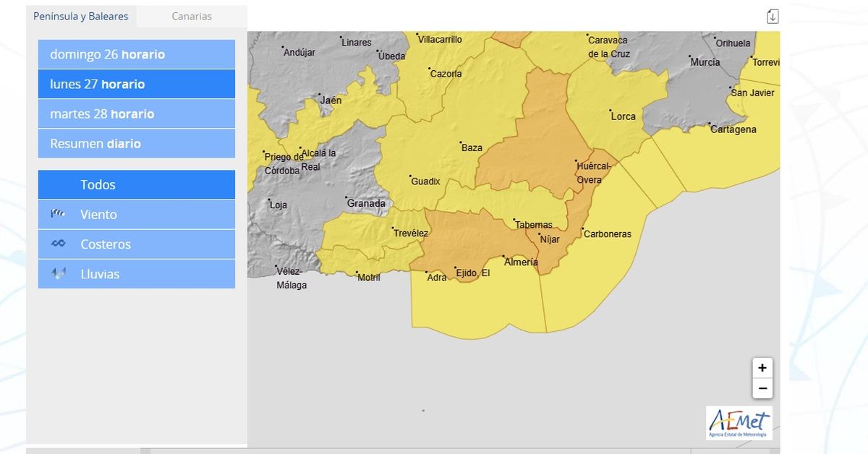The height and width of the screenshot is (454, 868).
Task: Filter warnings by Lluvias
Action: coord(137,273)
